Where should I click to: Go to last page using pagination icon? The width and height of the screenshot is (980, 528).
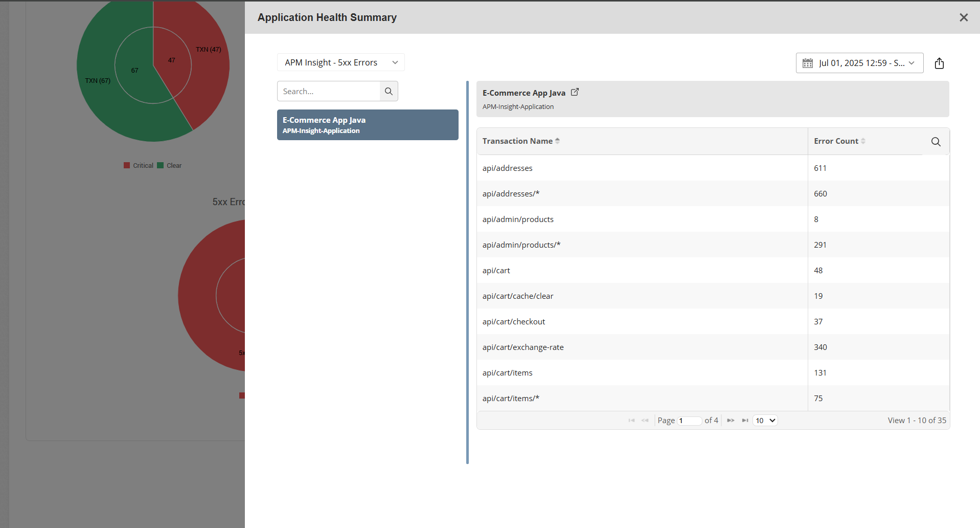pyautogui.click(x=746, y=420)
